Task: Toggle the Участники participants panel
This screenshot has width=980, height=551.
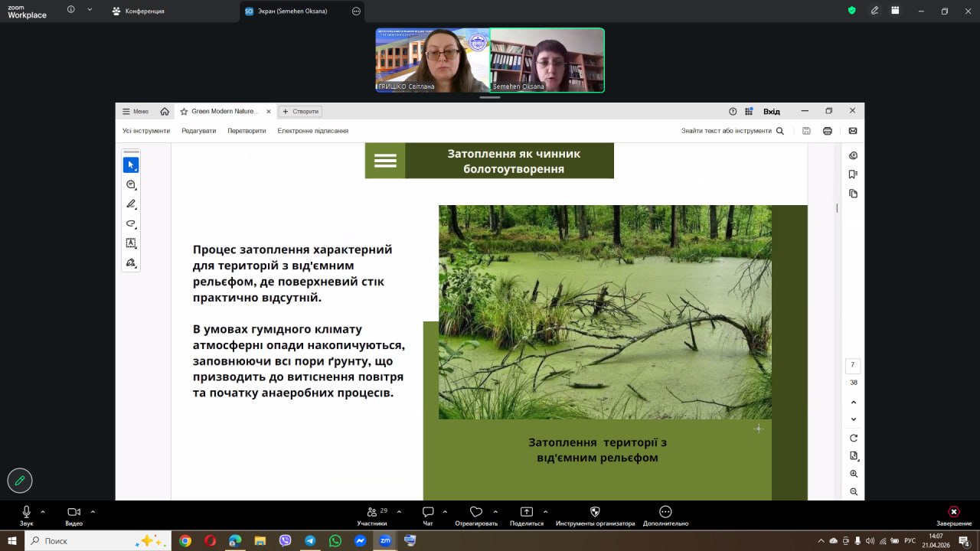Action: click(372, 515)
